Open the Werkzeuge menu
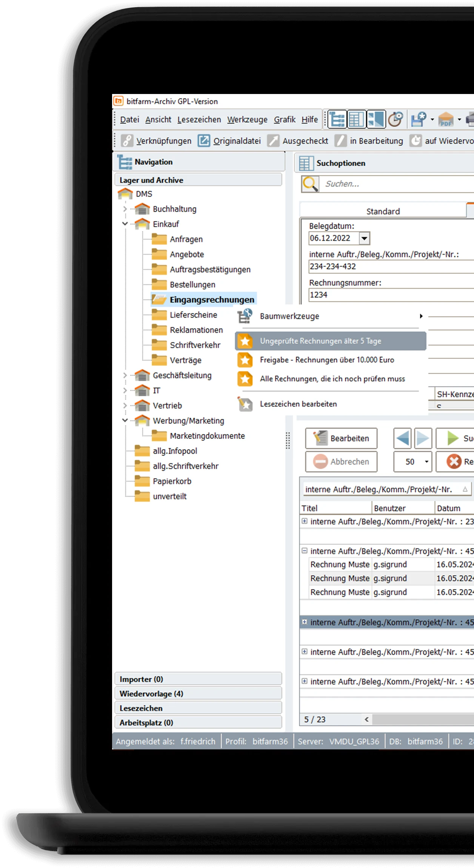This screenshot has width=474, height=868. pos(247,120)
